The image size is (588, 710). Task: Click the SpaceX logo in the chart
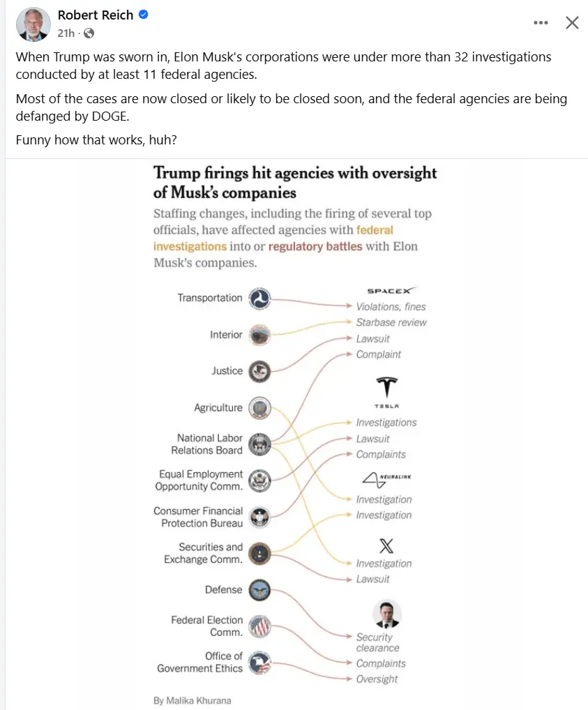click(x=391, y=291)
